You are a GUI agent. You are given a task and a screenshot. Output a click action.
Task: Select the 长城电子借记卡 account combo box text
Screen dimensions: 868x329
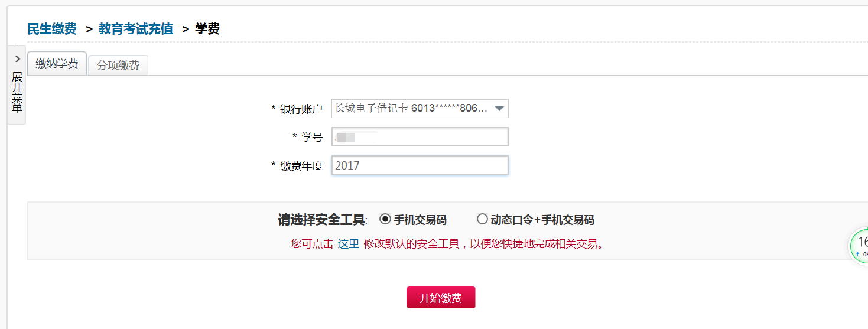coord(411,109)
